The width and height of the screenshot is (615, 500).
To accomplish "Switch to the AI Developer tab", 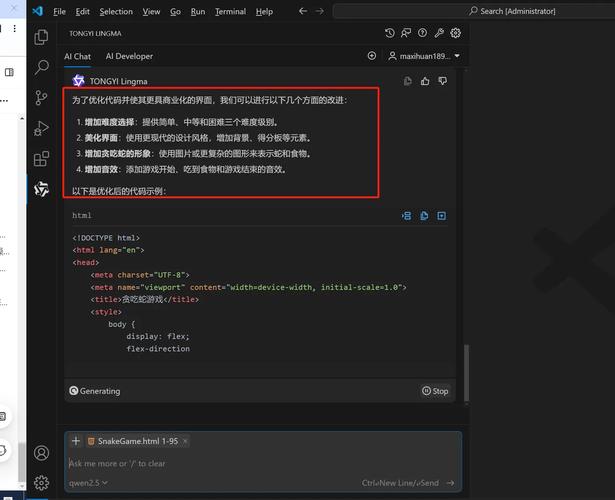I will point(129,57).
